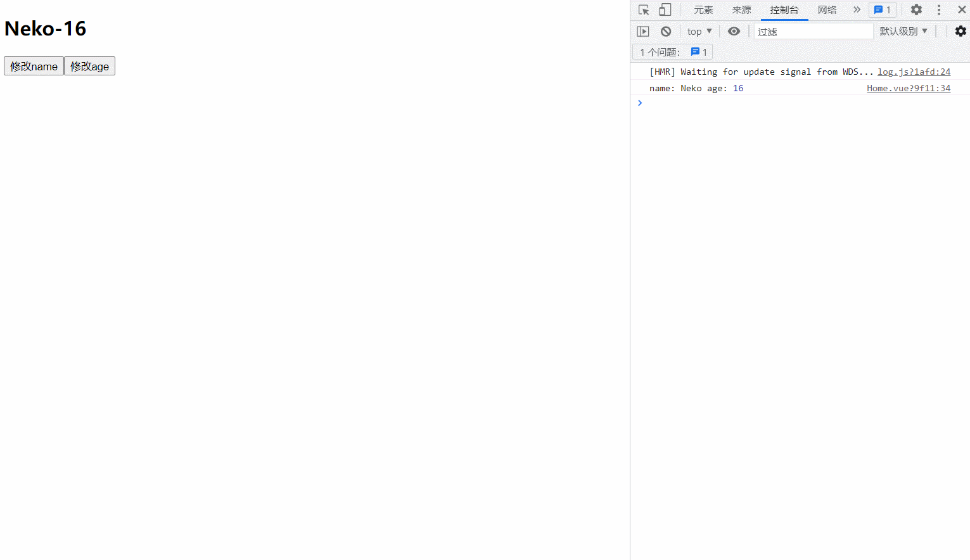The image size is (970, 560).
Task: Select the inspect element tool
Action: click(x=643, y=10)
